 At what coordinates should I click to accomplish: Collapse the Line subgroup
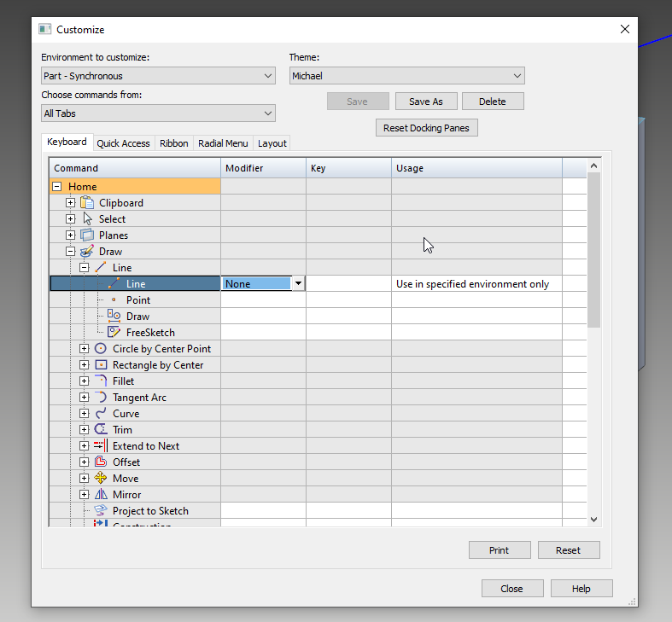(85, 267)
